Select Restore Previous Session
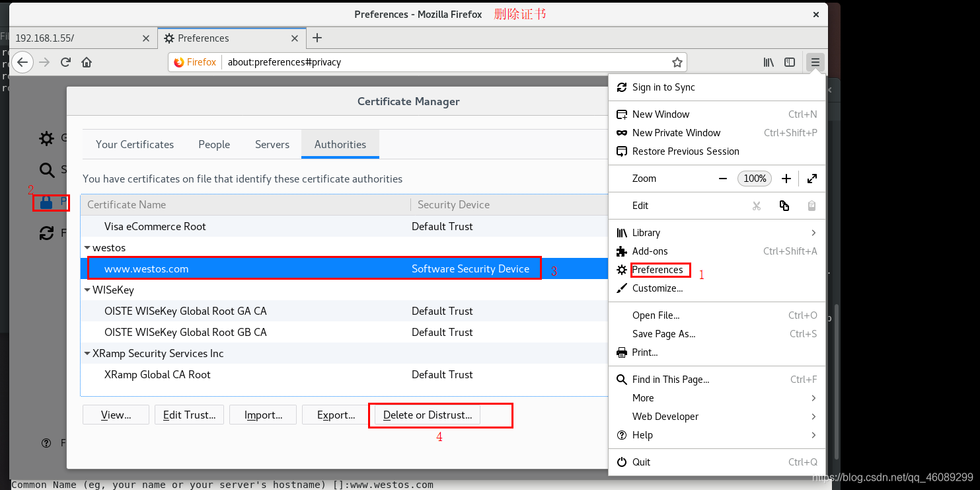This screenshot has width=980, height=490. pyautogui.click(x=717, y=151)
